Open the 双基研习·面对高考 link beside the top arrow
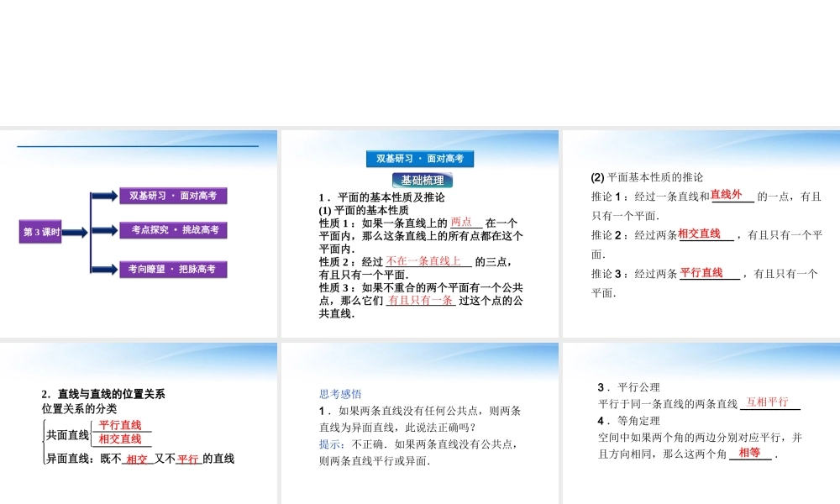Screen dimensions: 840x504 pos(173,196)
